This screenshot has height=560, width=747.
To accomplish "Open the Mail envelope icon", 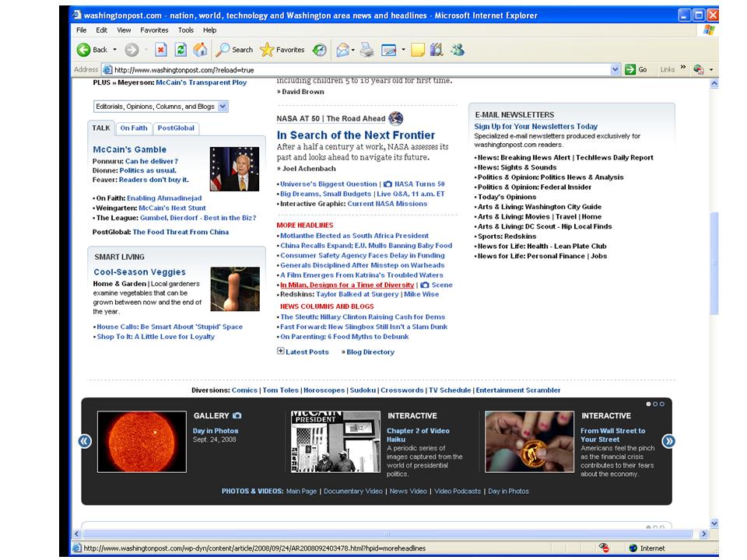I will click(x=342, y=50).
